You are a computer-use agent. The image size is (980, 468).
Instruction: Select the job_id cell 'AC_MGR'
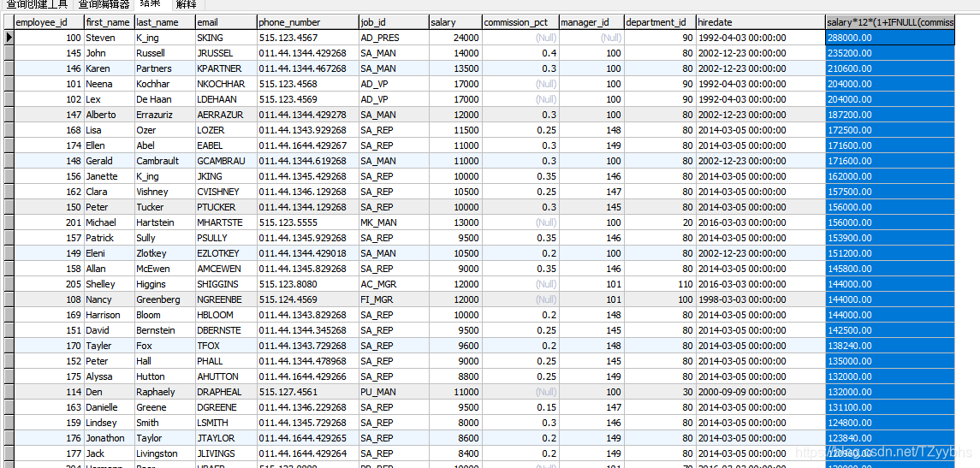393,284
